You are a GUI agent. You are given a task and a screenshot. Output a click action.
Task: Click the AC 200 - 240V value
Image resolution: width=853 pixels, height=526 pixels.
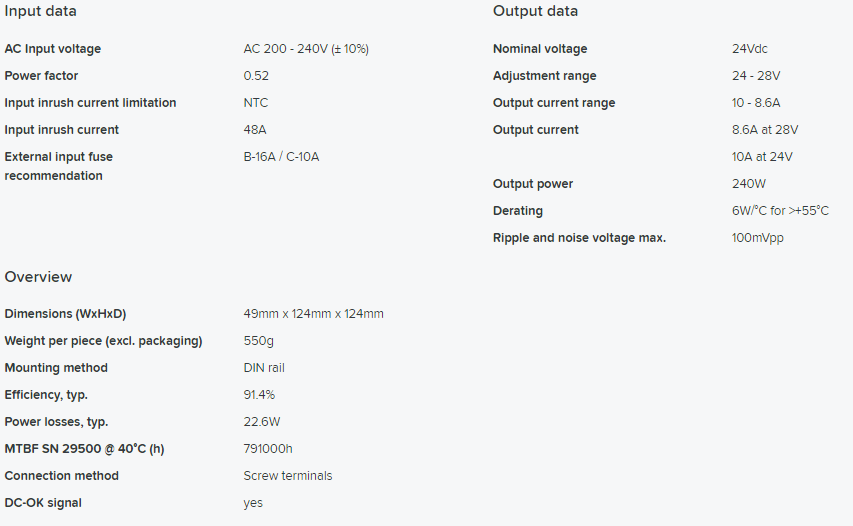(x=313, y=49)
